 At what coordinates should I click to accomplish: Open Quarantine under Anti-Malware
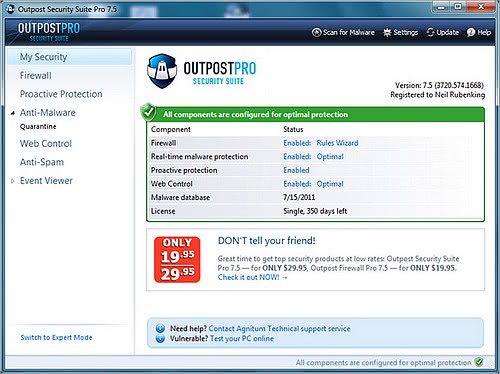click(38, 127)
